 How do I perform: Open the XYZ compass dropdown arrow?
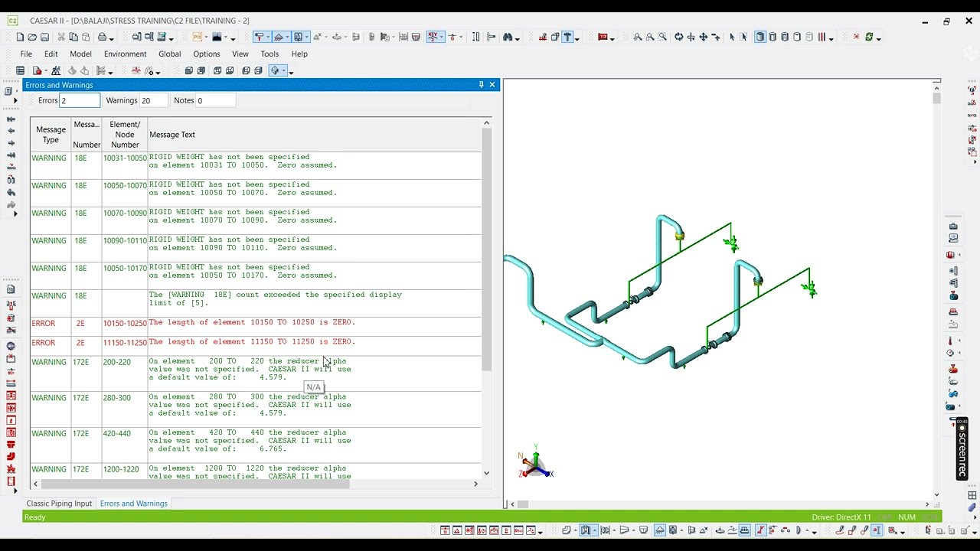point(443,38)
